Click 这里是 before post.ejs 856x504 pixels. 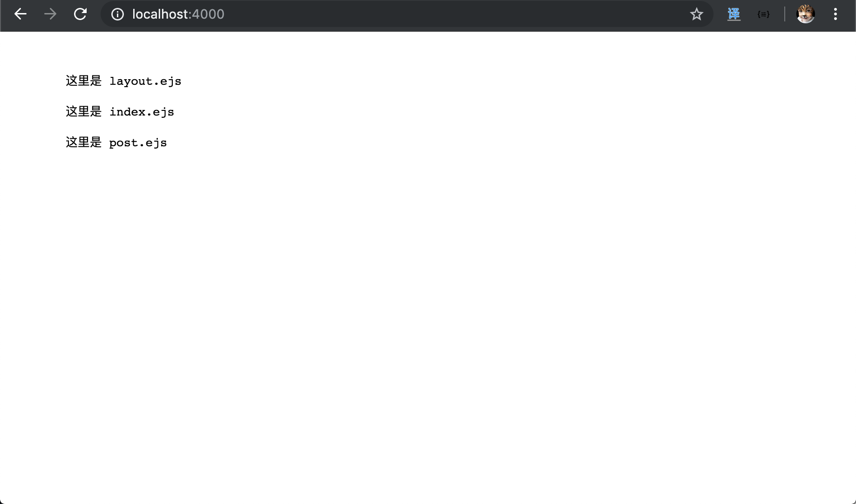point(84,143)
